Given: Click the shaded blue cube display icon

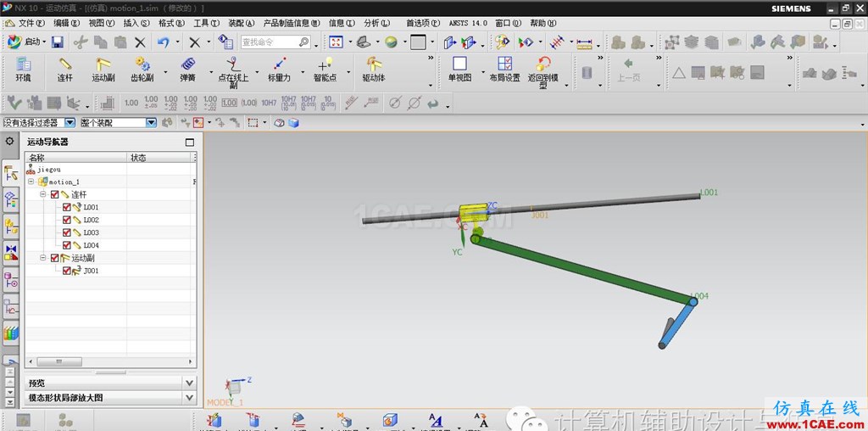Looking at the screenshot, I should pos(293,122).
